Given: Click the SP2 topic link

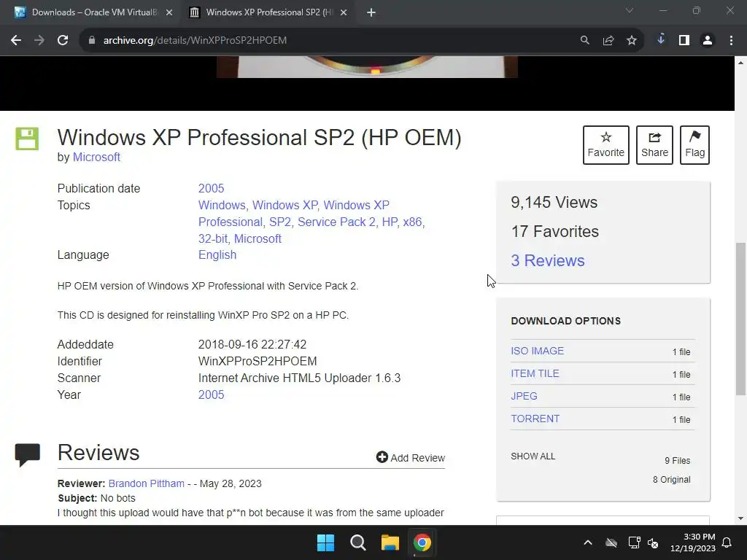Looking at the screenshot, I should [280, 222].
